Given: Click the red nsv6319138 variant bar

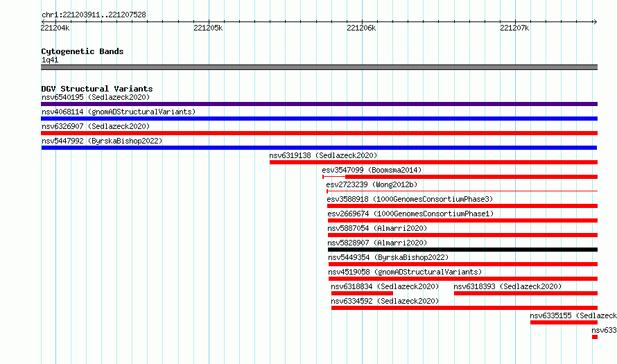Looking at the screenshot, I should point(433,162).
